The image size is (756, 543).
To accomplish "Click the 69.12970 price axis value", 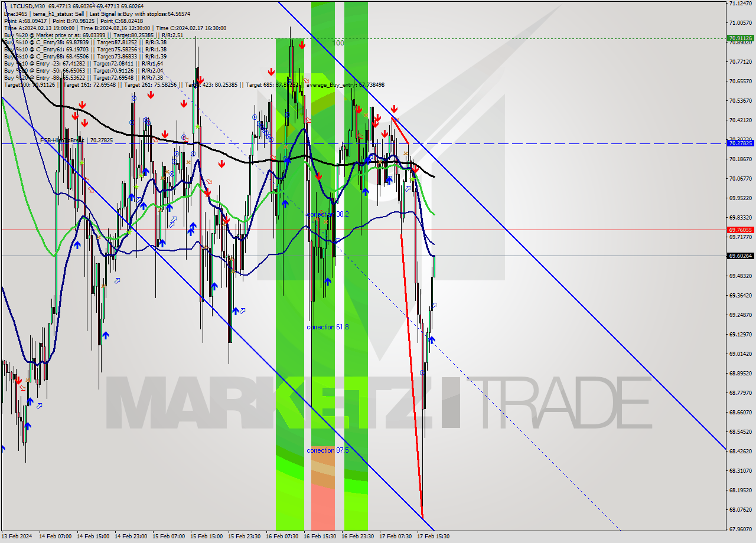I will (x=740, y=334).
